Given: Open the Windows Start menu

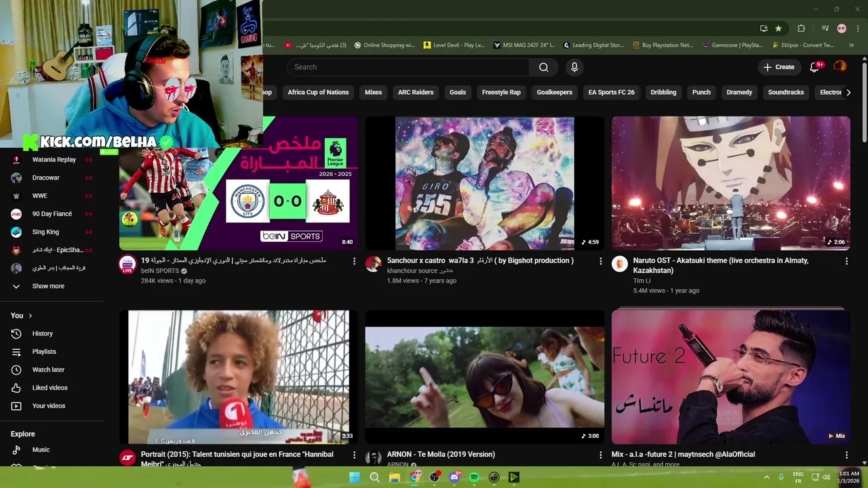Looking at the screenshot, I should tap(355, 477).
